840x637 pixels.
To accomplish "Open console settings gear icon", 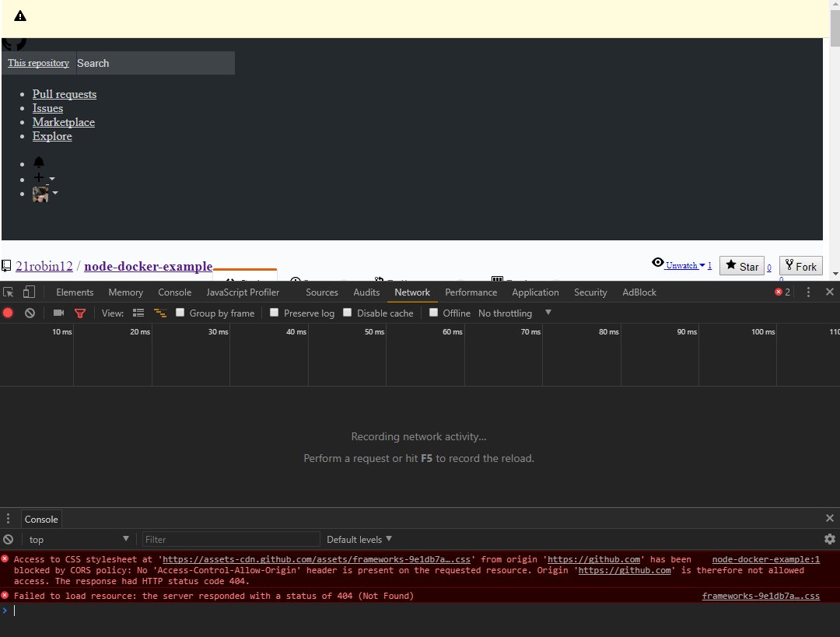I will pos(830,539).
